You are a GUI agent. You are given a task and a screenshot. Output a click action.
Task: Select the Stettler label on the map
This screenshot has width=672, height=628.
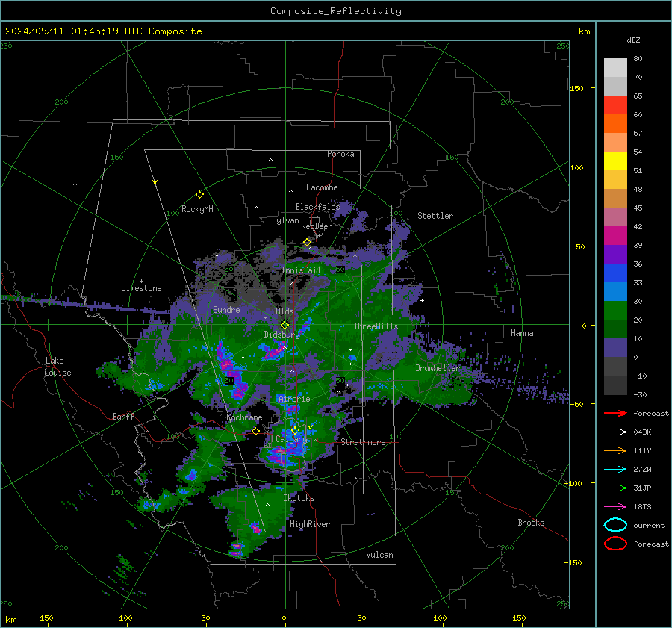click(x=435, y=216)
